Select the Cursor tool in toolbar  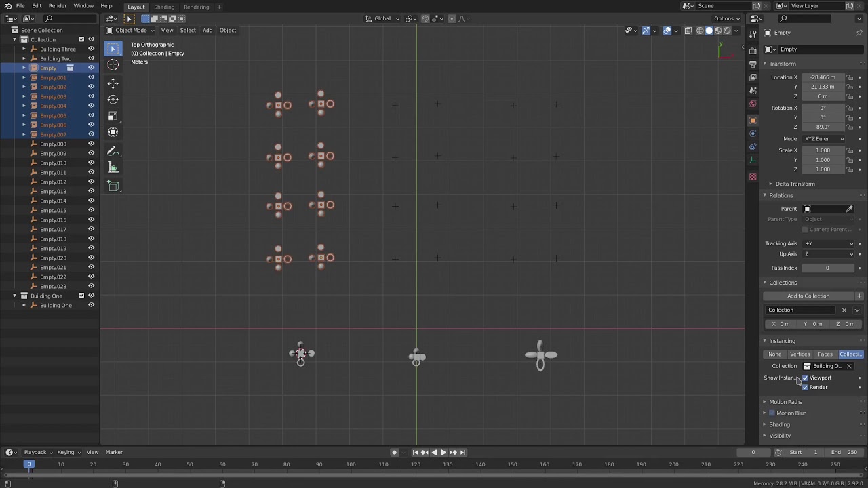pos(113,65)
